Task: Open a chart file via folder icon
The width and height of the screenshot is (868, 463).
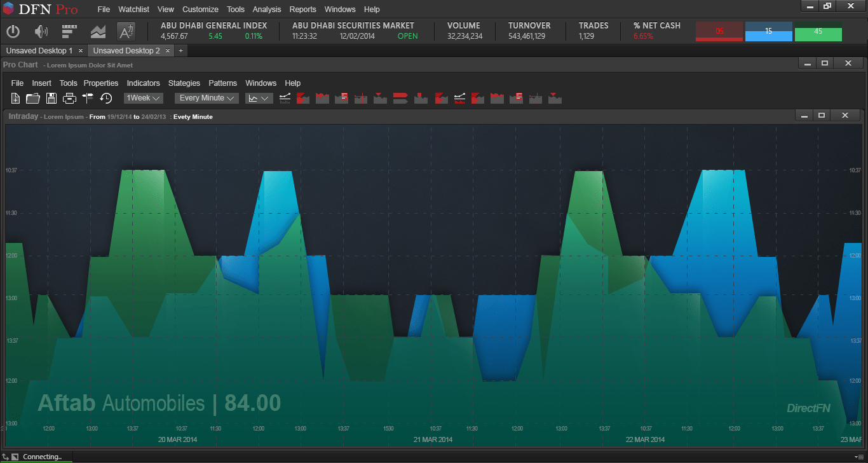Action: [33, 99]
